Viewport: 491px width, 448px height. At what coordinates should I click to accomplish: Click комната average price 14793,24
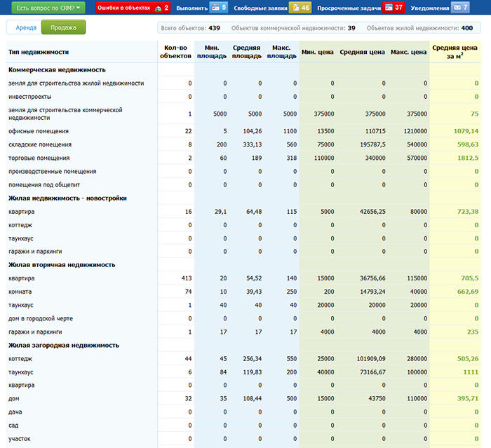[x=372, y=292]
